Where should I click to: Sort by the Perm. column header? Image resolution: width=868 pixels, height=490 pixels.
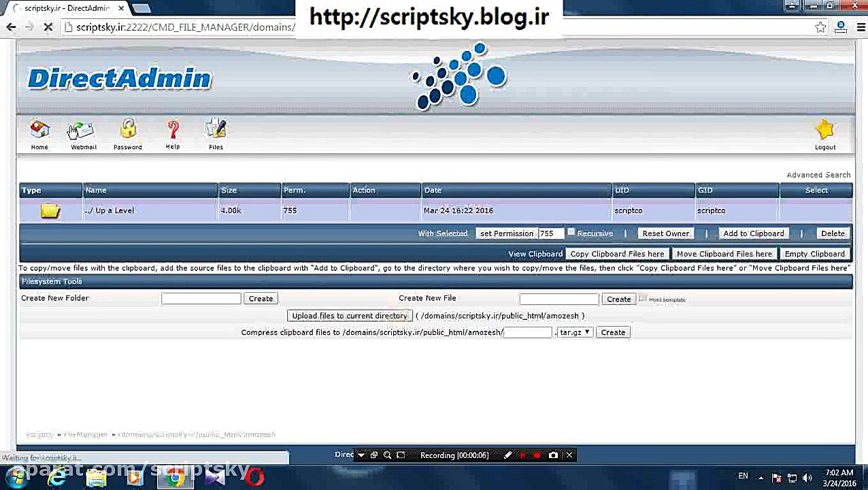(315, 191)
